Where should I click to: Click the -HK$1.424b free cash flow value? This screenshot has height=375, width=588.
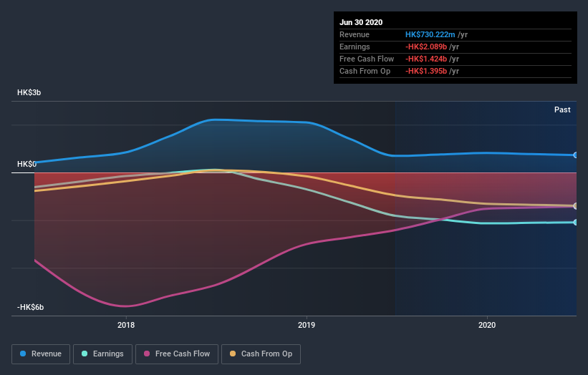[426, 59]
